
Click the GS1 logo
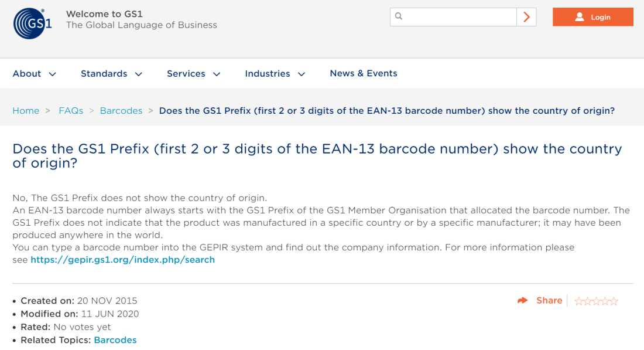(x=32, y=23)
